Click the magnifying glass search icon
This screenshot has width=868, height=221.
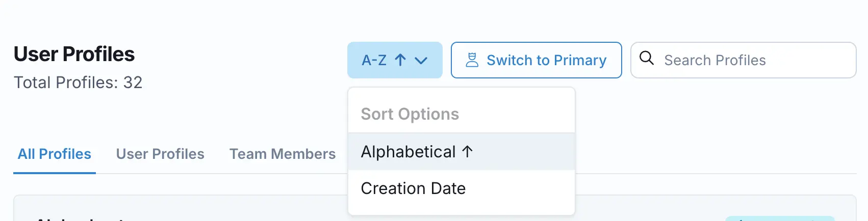[647, 58]
